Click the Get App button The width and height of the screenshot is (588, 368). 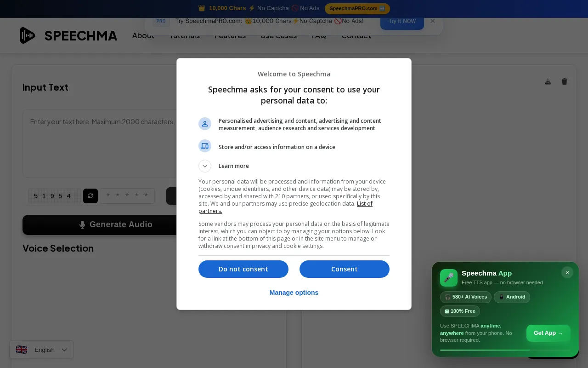click(548, 333)
